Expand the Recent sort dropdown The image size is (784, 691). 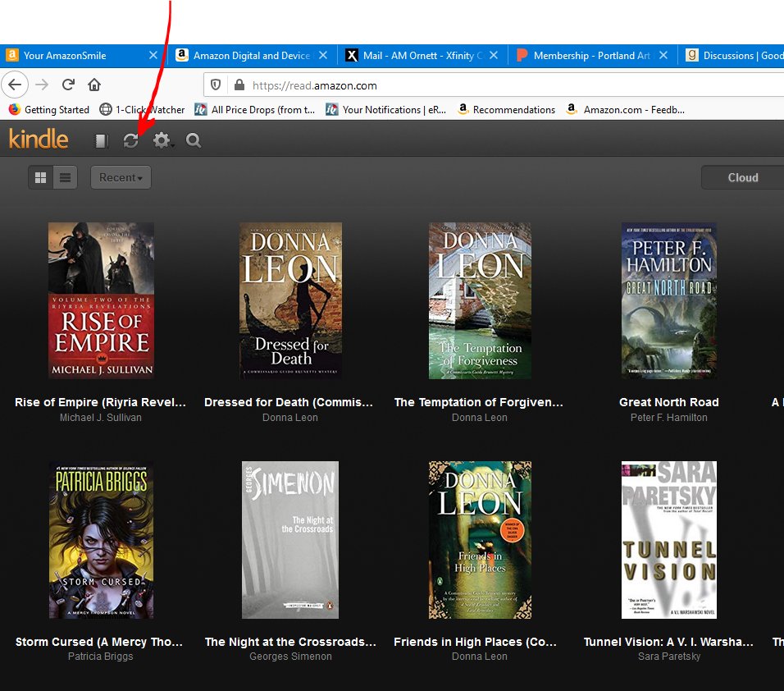[x=121, y=177]
